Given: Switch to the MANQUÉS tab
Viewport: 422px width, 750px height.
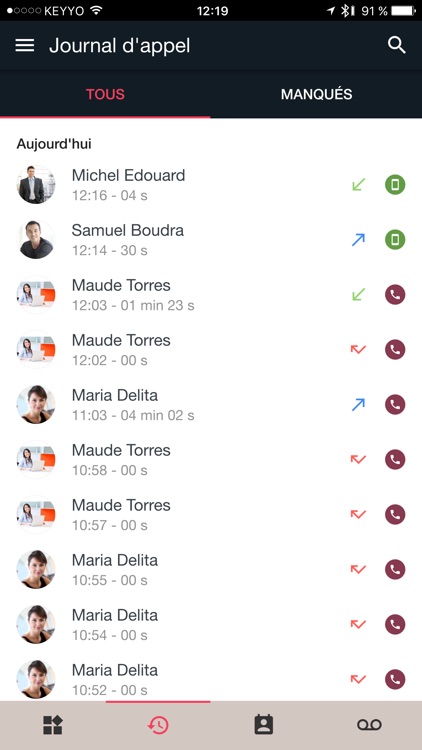Looking at the screenshot, I should [316, 94].
